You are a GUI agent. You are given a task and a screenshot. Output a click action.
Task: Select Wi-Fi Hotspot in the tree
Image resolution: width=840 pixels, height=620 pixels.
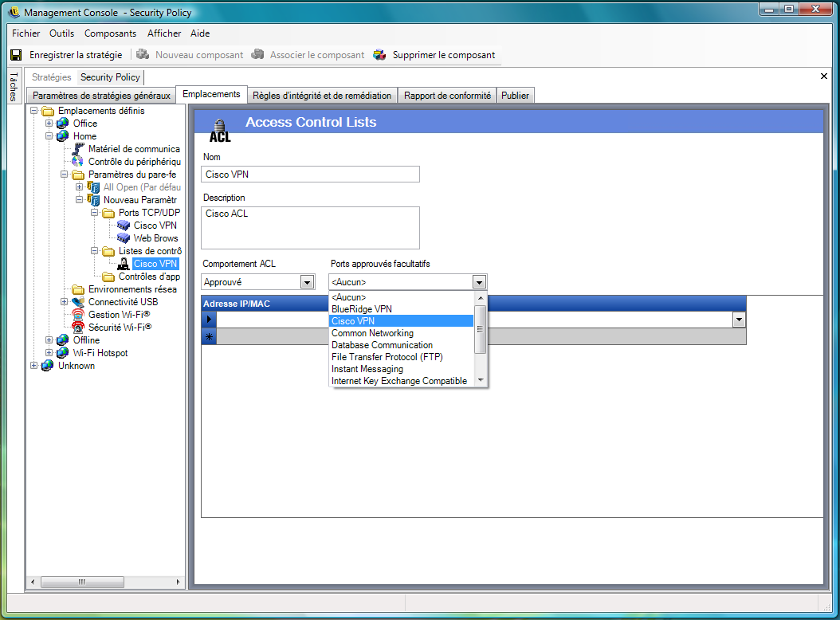[100, 353]
